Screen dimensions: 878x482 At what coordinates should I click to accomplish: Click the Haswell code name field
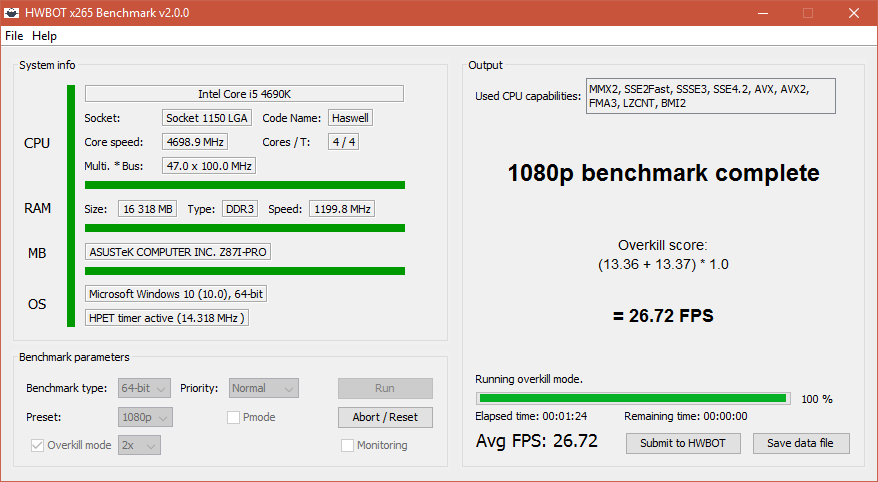point(351,118)
